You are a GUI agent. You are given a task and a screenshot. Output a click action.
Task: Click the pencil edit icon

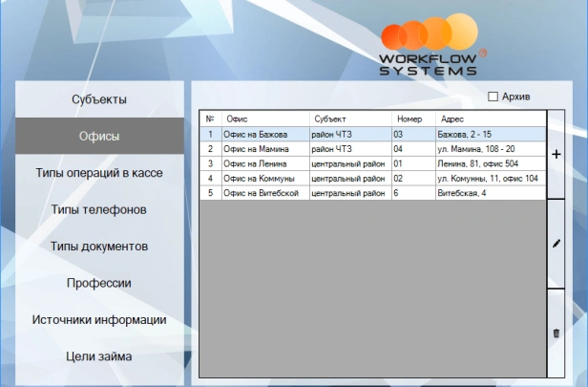pyautogui.click(x=556, y=244)
